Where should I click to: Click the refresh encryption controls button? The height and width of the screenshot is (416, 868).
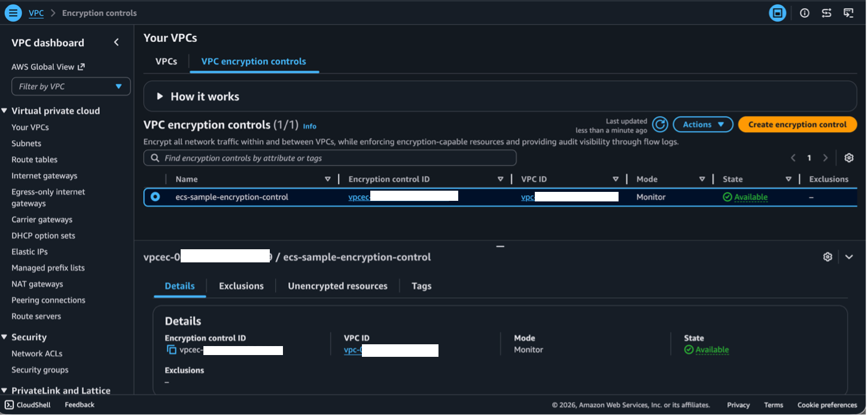point(660,124)
